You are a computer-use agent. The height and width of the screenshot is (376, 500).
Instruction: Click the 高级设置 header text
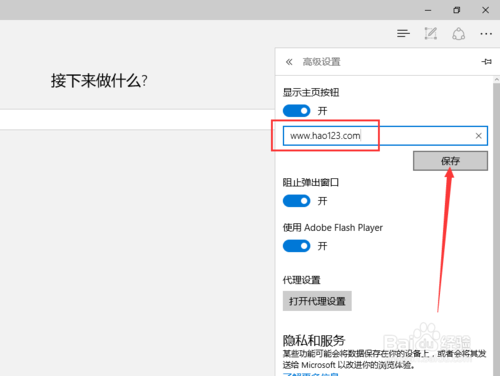click(x=321, y=62)
